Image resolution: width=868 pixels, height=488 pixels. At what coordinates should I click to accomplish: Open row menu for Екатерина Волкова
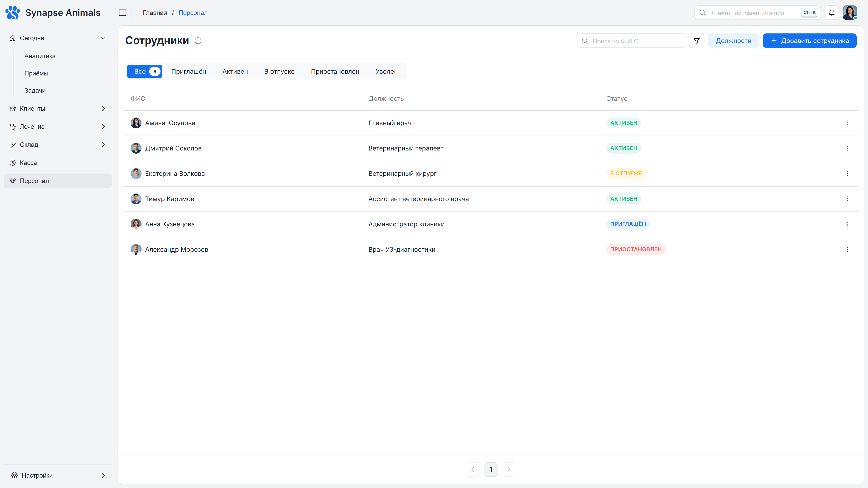pyautogui.click(x=847, y=174)
